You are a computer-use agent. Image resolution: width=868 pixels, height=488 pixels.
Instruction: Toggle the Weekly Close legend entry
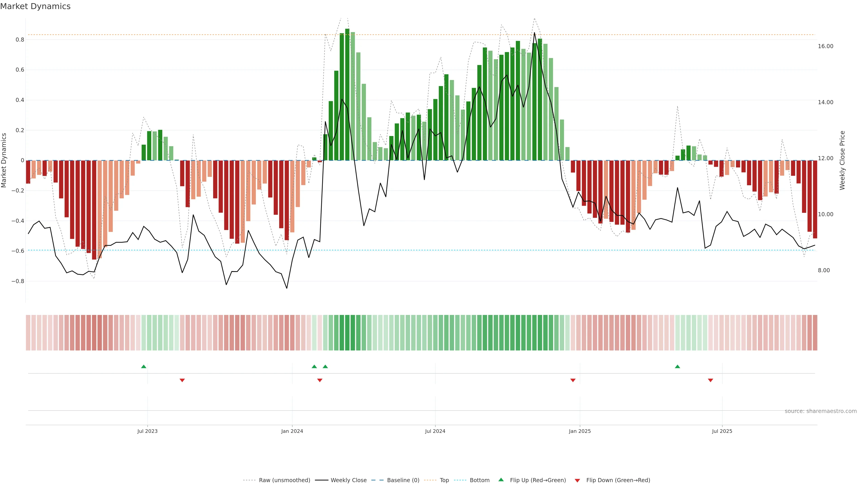pos(348,480)
